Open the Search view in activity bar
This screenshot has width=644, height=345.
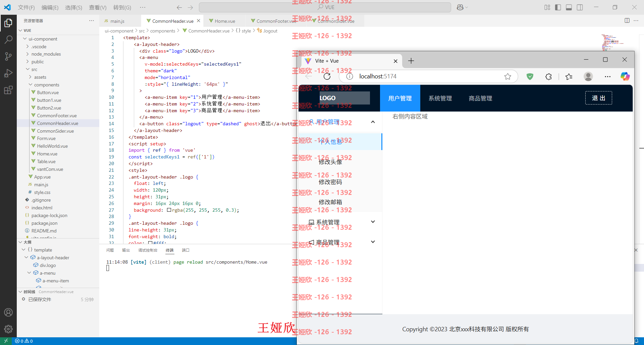(x=8, y=40)
